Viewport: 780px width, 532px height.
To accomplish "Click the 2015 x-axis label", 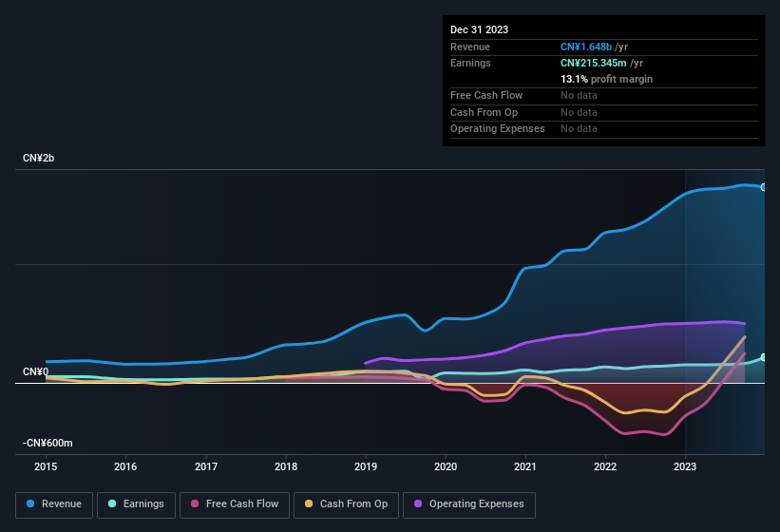I will (x=46, y=466).
